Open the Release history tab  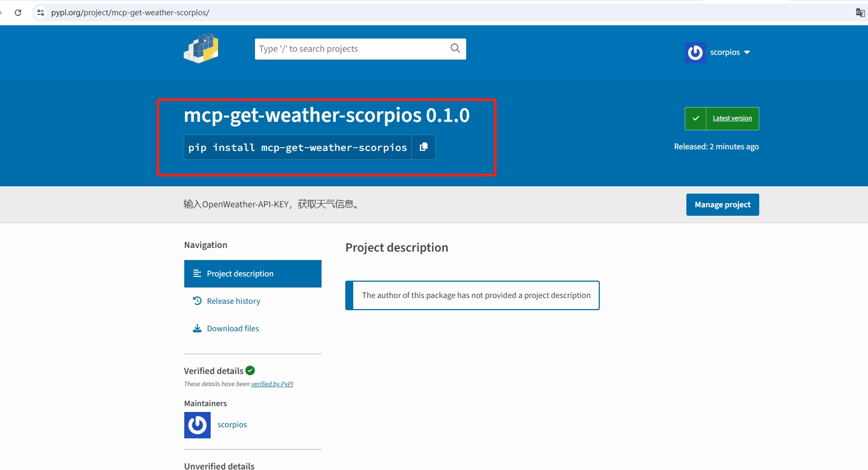233,301
